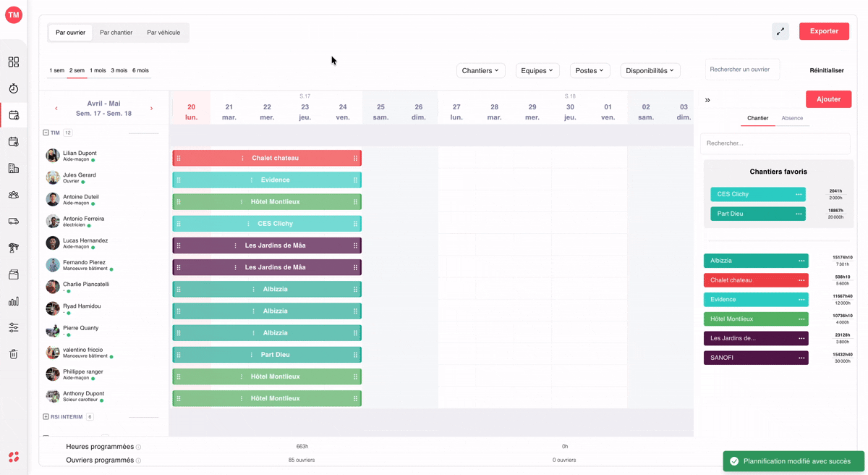
Task: Open options menu on CES Clichy favorite
Action: pos(799,194)
